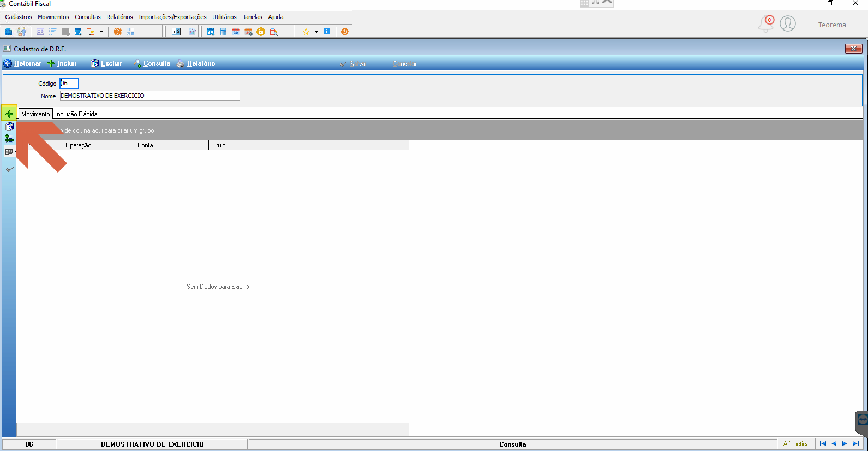Click the Código input field

click(x=69, y=83)
